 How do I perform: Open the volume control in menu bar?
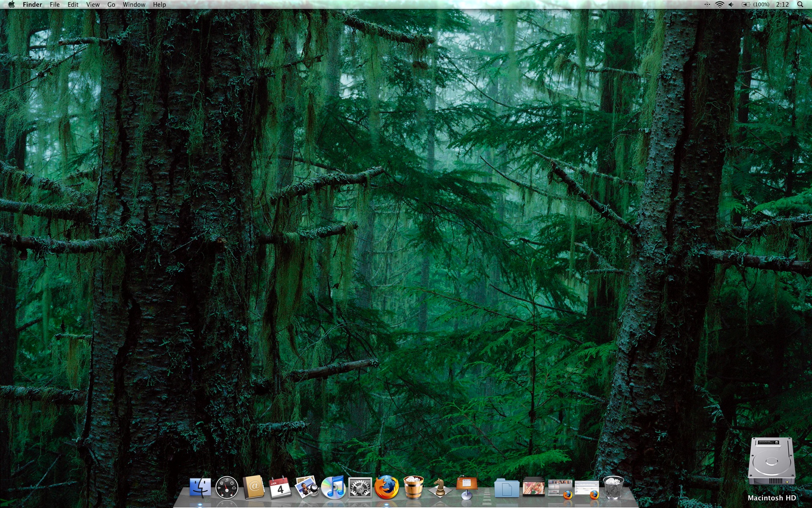point(731,4)
